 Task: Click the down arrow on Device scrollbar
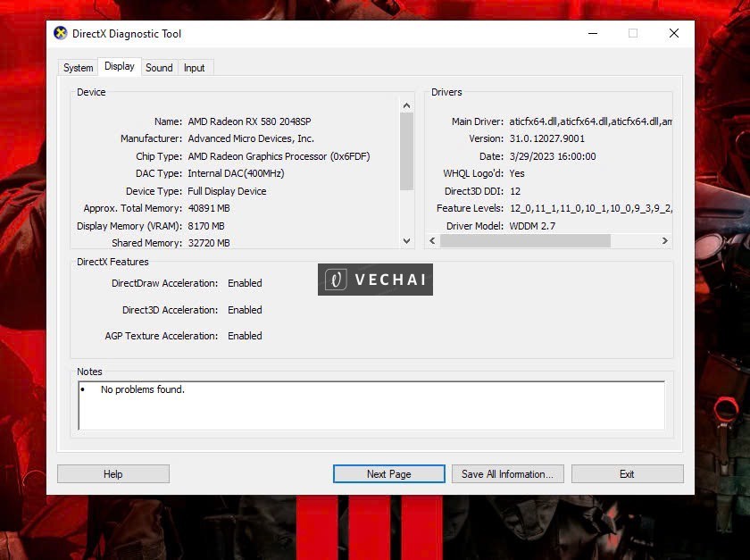pos(406,241)
